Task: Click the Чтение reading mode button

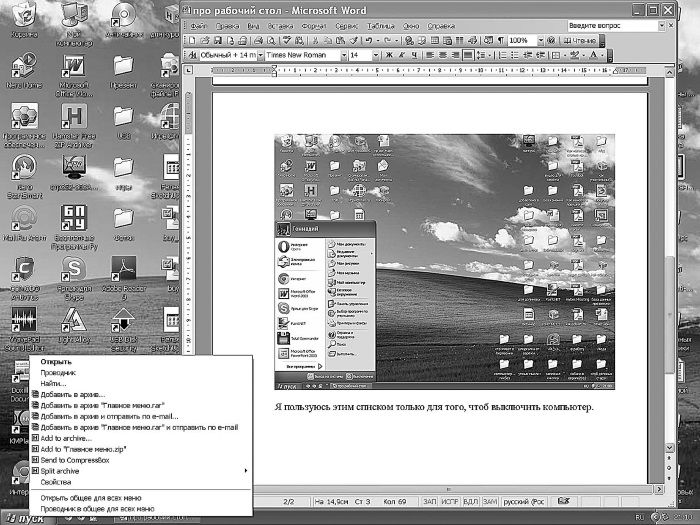Action: (580, 40)
